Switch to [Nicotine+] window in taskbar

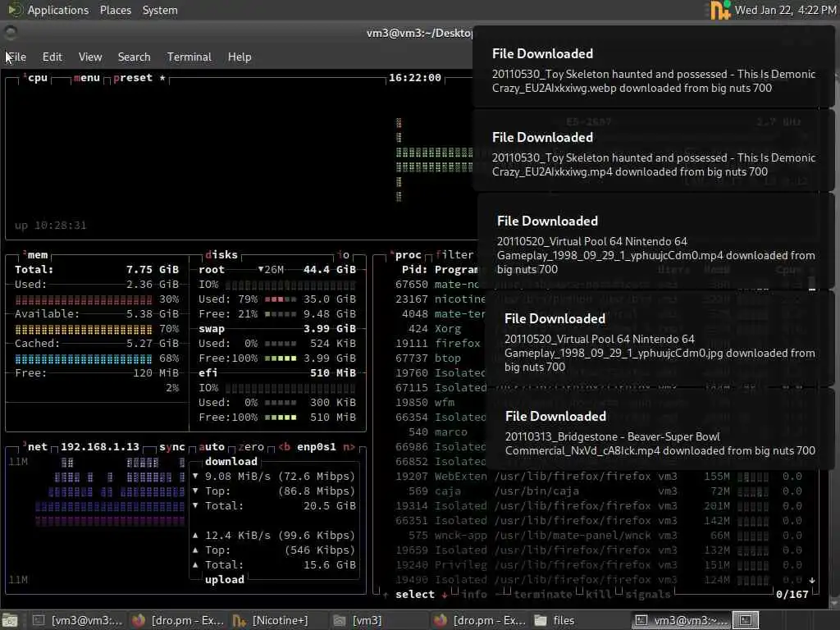pos(272,620)
